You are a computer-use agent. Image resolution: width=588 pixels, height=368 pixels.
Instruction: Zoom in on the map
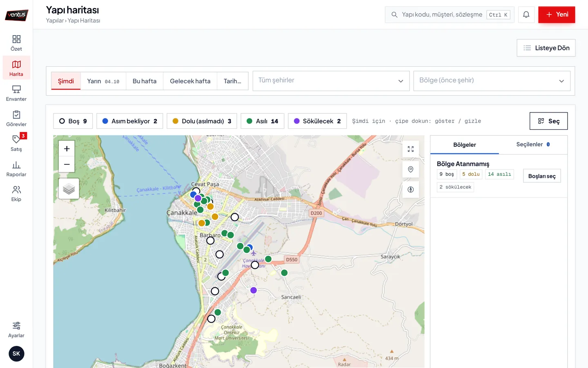pos(67,149)
